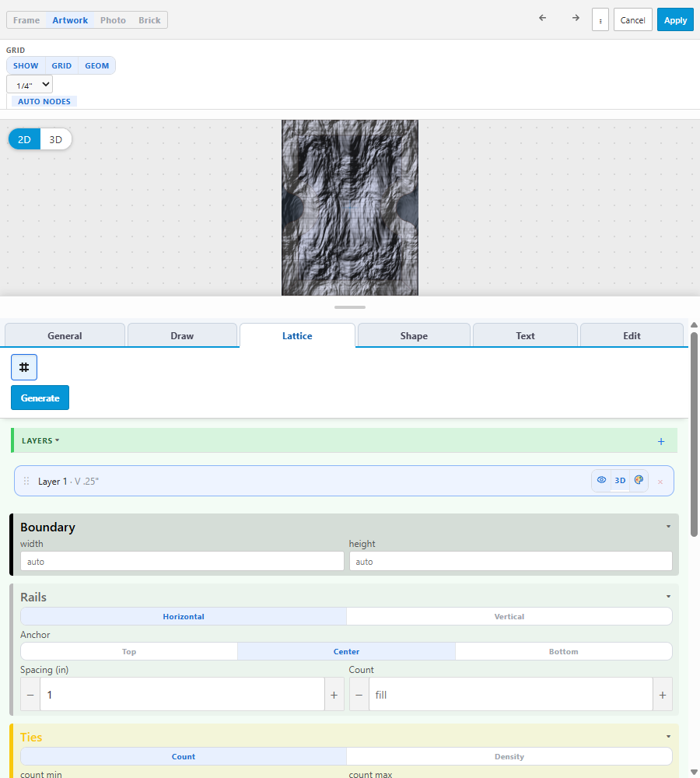The width and height of the screenshot is (700, 778).
Task: Open the Shape tab
Action: pyautogui.click(x=414, y=335)
